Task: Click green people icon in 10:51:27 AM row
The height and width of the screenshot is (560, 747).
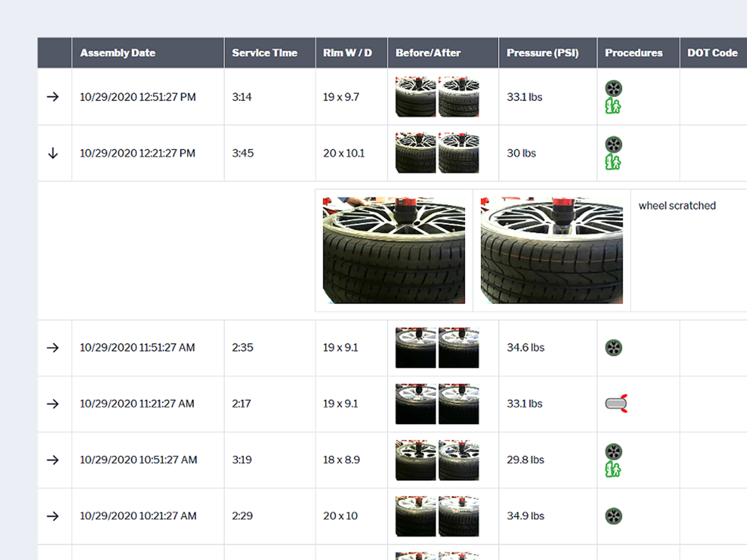Action: [x=613, y=469]
